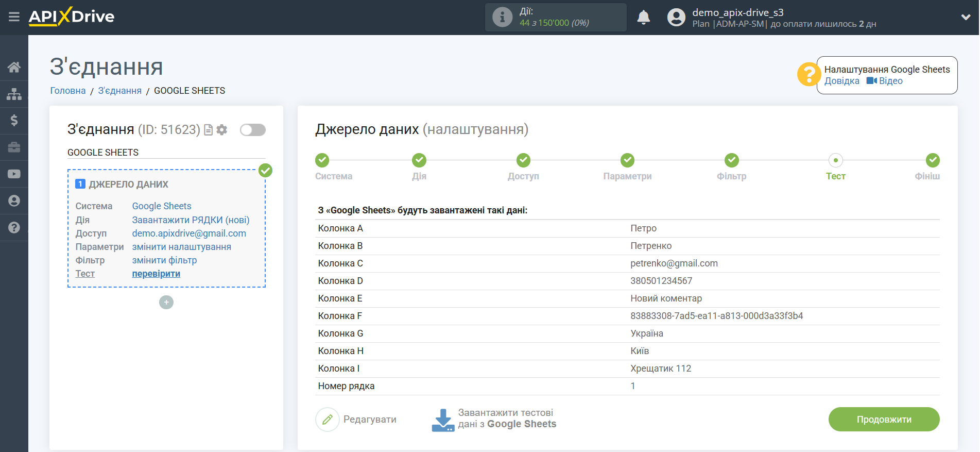The image size is (980, 452).
Task: Select the petrenko@gmail.com value
Action: [674, 263]
